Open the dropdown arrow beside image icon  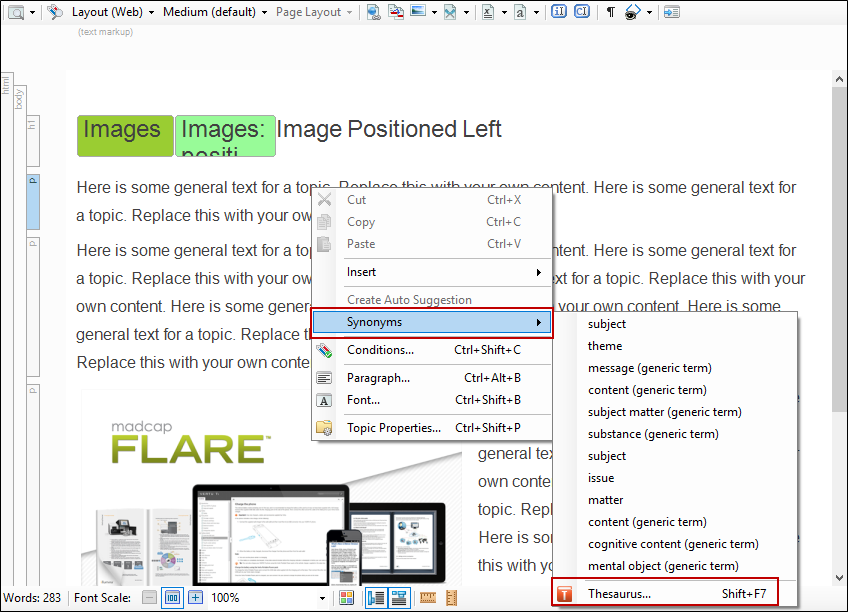point(434,12)
